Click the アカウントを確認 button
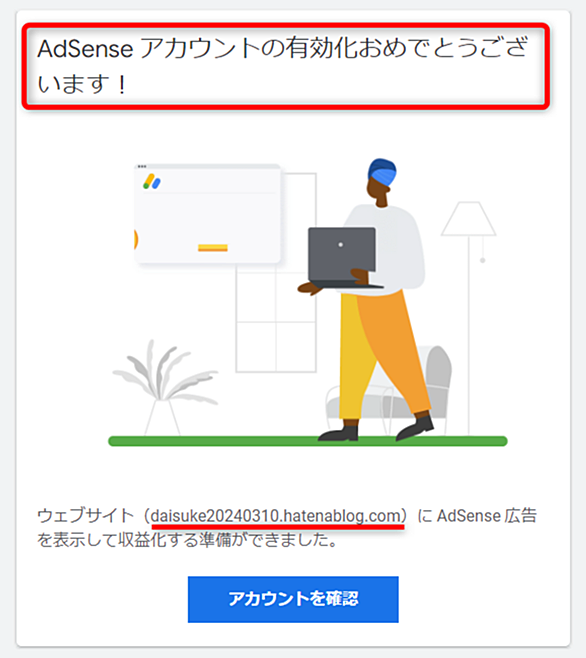 click(293, 599)
